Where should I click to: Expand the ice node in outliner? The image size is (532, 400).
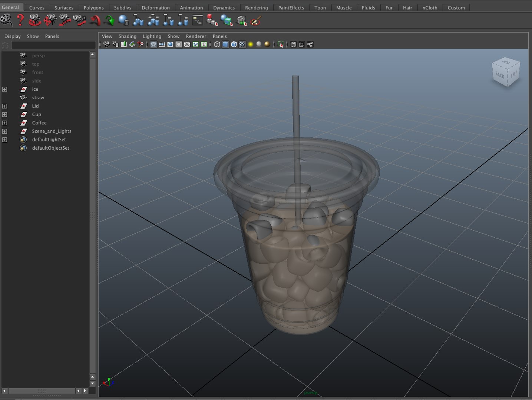(x=4, y=89)
